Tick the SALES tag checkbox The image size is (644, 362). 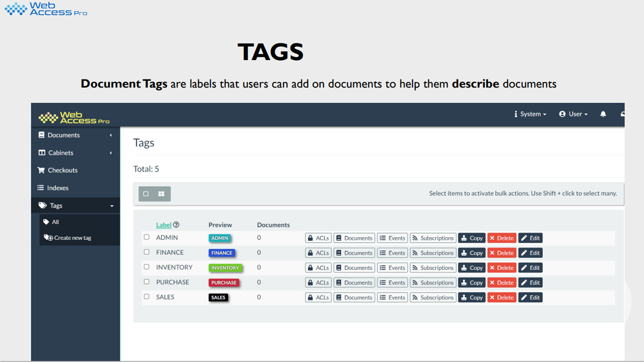tap(147, 296)
